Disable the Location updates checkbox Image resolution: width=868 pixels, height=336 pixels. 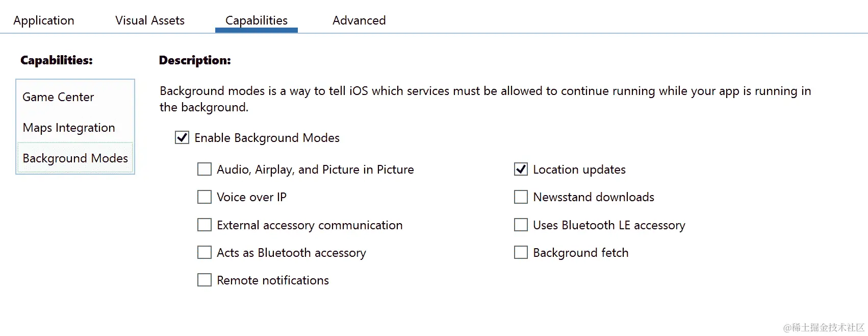[x=521, y=170]
